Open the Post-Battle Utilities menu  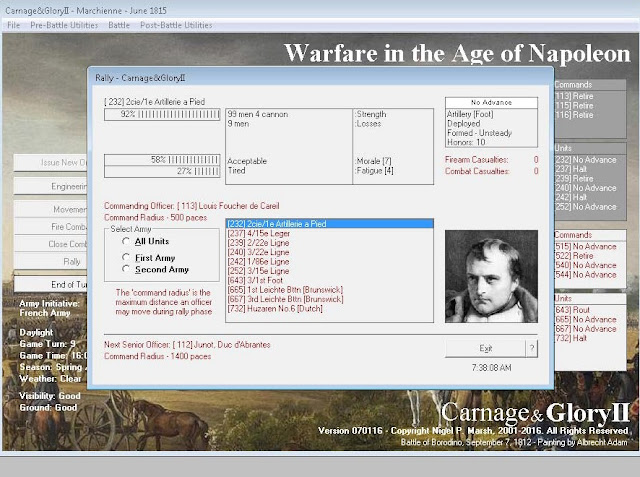click(x=176, y=25)
